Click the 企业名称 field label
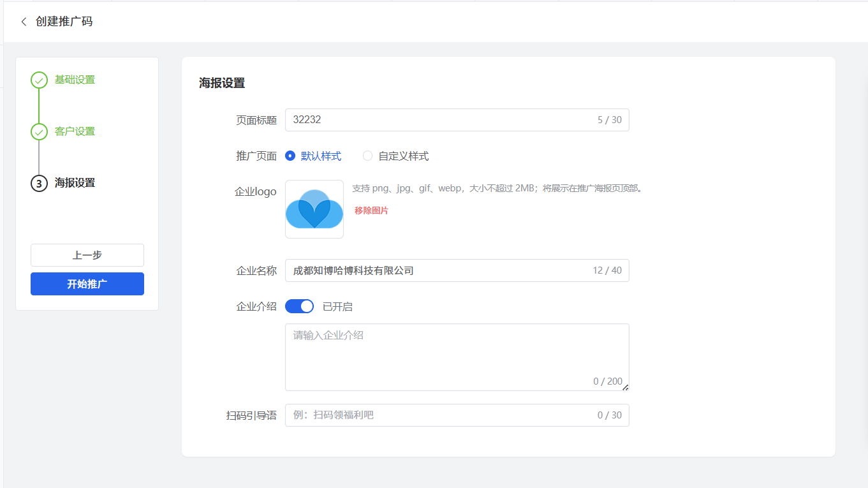 (x=256, y=270)
